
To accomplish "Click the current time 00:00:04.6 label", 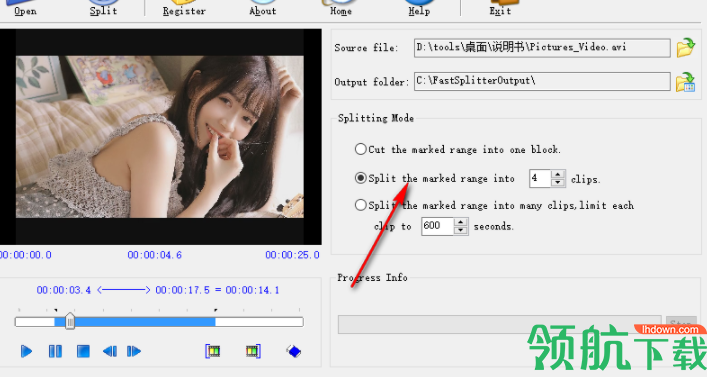I will coord(155,255).
